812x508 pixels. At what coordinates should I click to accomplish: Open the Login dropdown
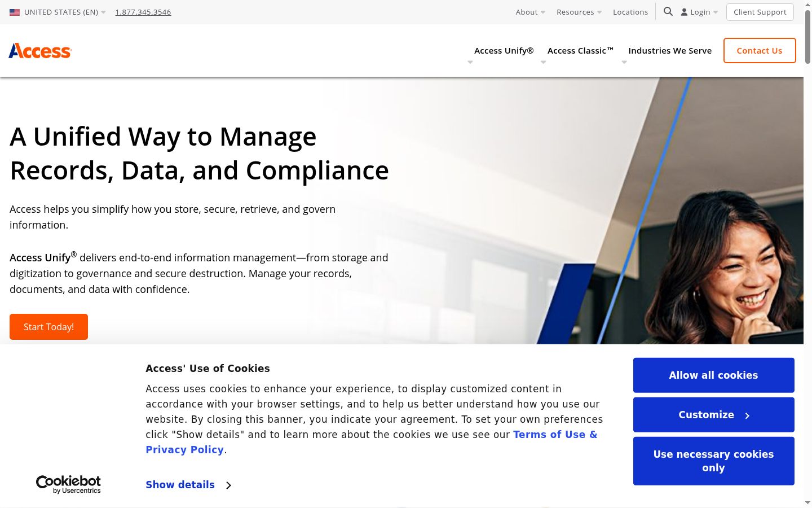pos(699,12)
